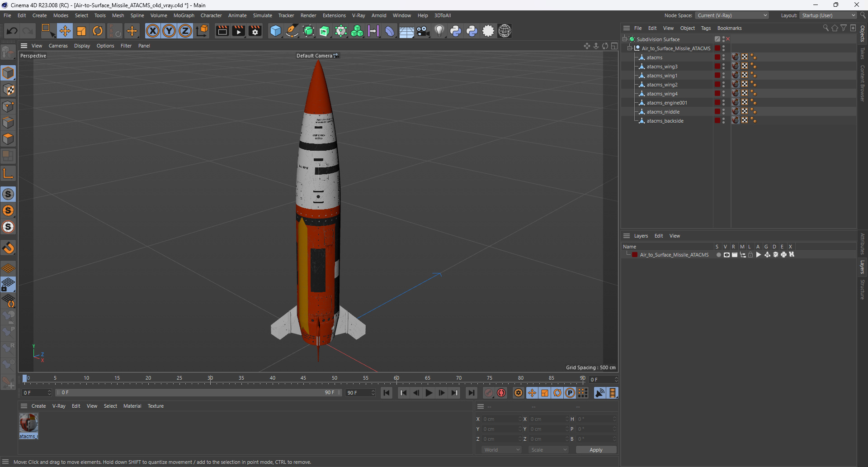The height and width of the screenshot is (467, 868).
Task: Click the Undo arrow icon
Action: [x=12, y=31]
